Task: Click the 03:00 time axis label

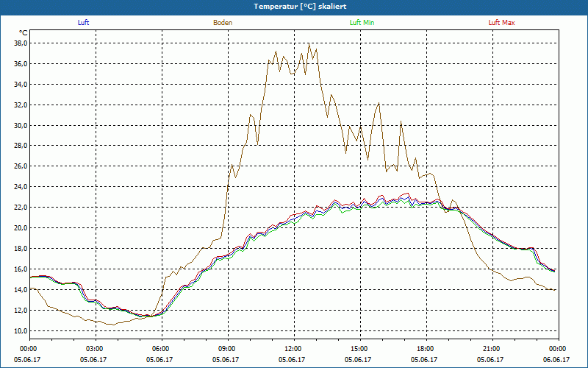Action: point(95,349)
